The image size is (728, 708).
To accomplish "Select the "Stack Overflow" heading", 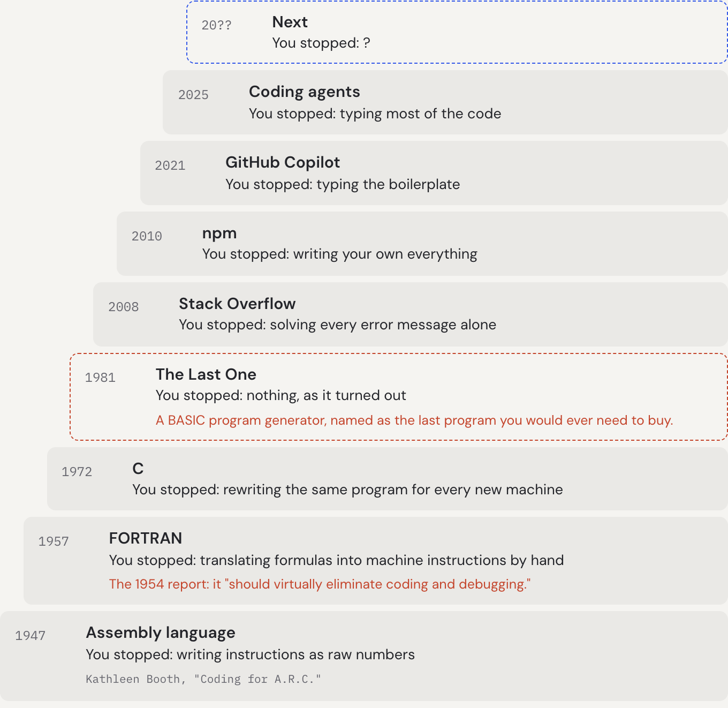I will coord(237,304).
